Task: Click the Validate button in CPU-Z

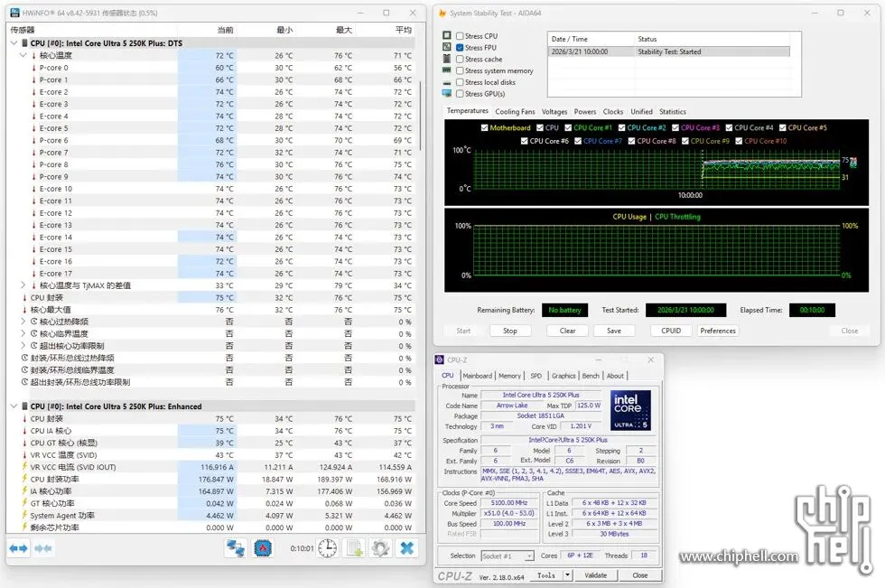Action: (595, 575)
